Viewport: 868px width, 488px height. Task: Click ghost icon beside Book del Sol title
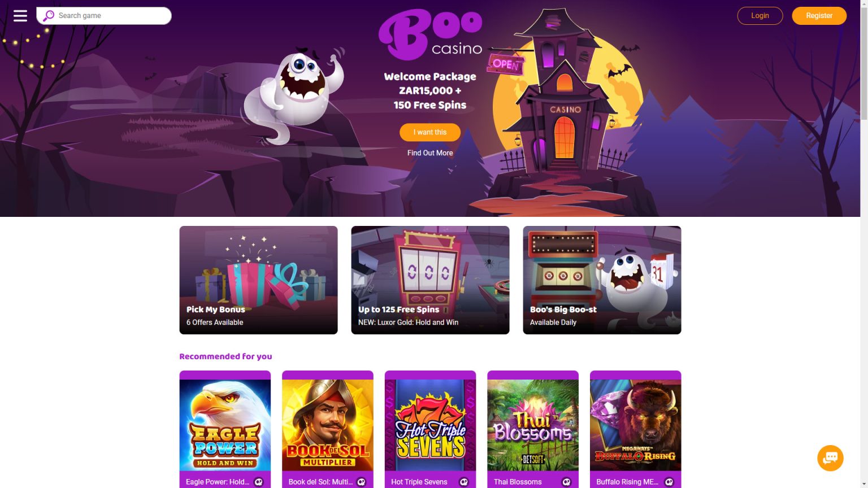[x=362, y=482]
